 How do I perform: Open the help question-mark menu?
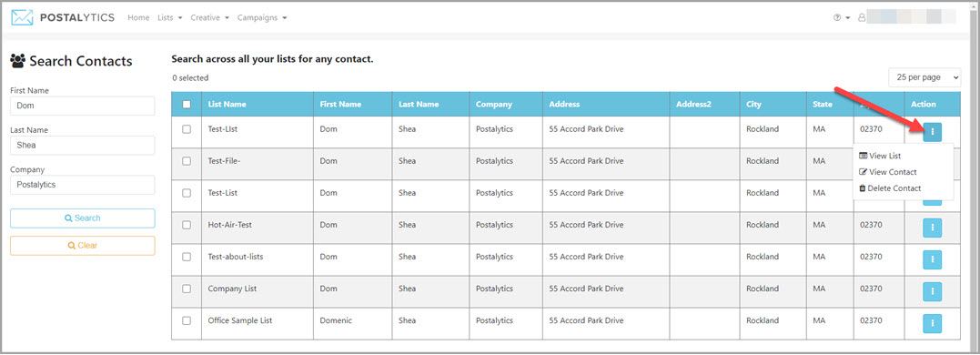point(841,18)
